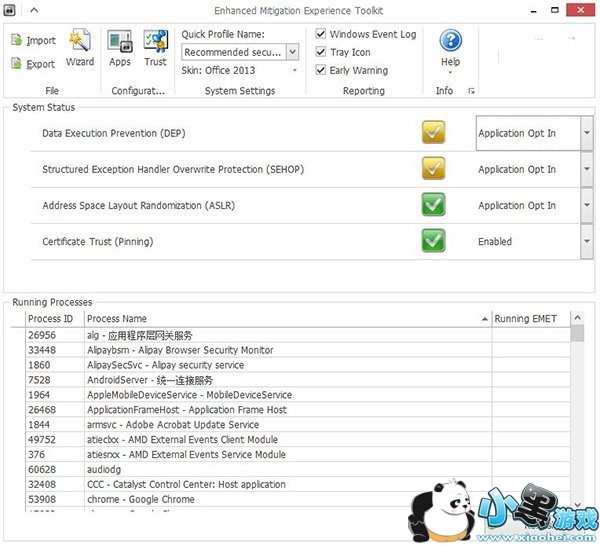600x546 pixels.
Task: Click the Export icon in File group
Action: pyautogui.click(x=17, y=64)
